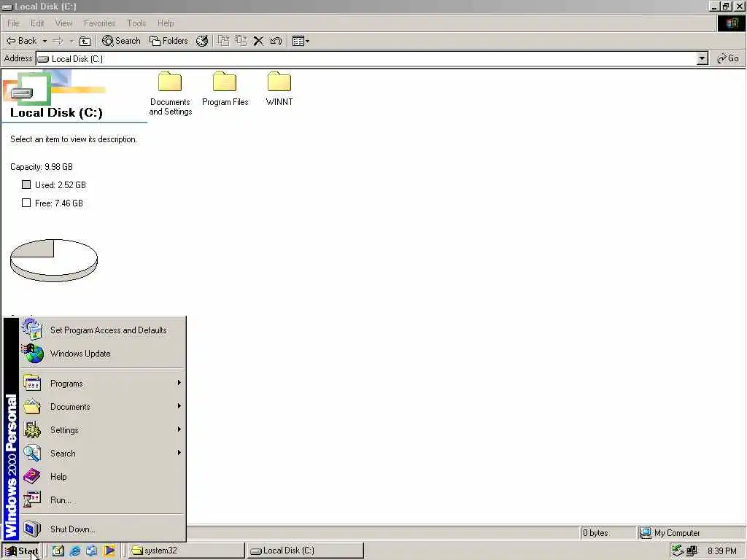This screenshot has width=747, height=560.
Task: Click the Free space color swatch
Action: coord(26,203)
